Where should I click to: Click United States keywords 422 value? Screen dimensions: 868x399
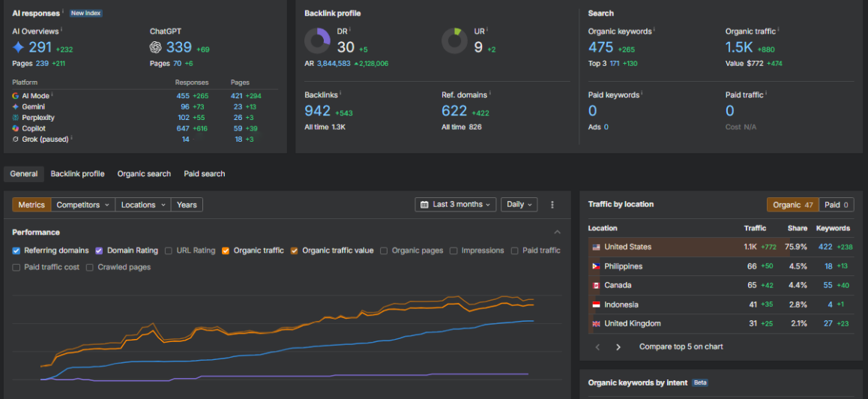825,247
